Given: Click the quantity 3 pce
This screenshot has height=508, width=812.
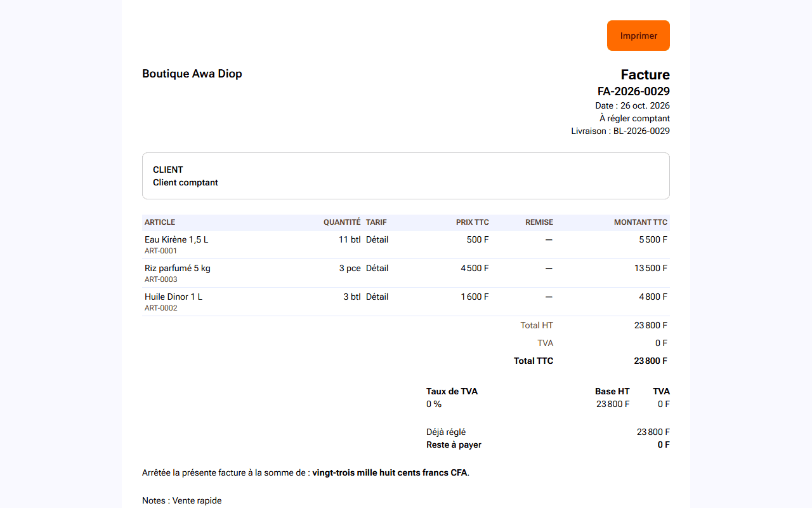Looking at the screenshot, I should 350,268.
